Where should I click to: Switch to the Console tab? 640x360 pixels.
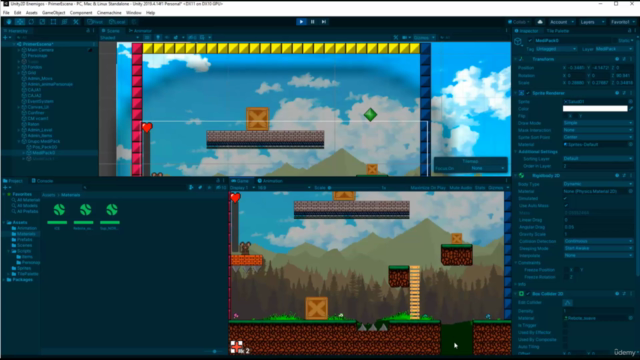[42, 181]
